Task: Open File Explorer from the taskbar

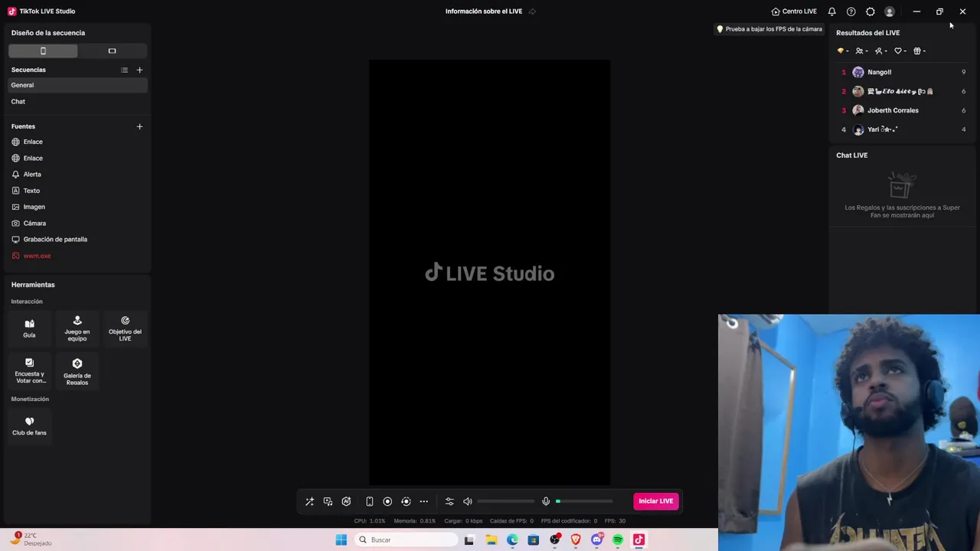Action: point(491,540)
